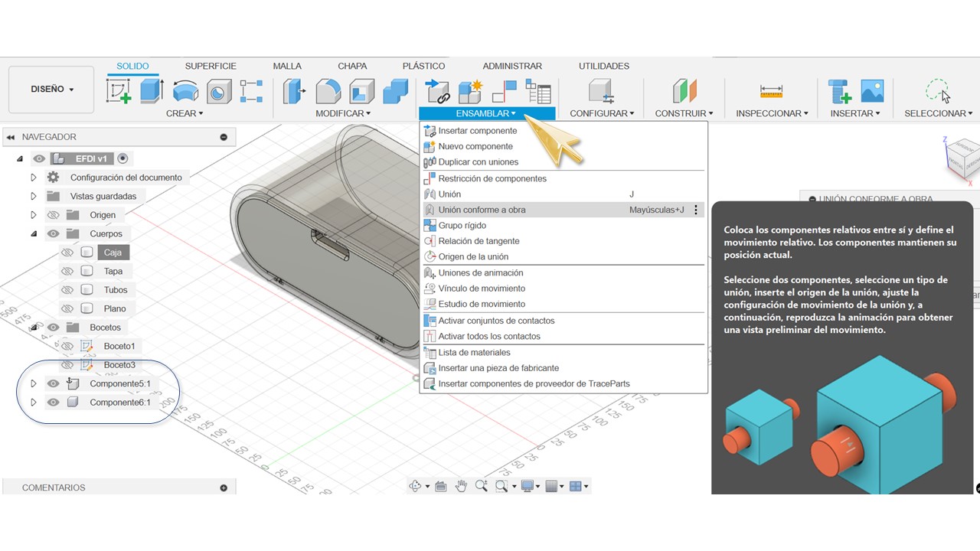Expand the Componente6:1 tree node

pos(34,403)
